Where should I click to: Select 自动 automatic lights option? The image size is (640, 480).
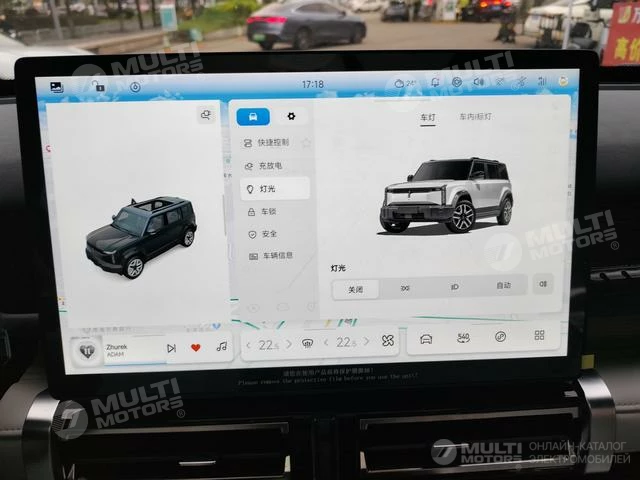[503, 286]
